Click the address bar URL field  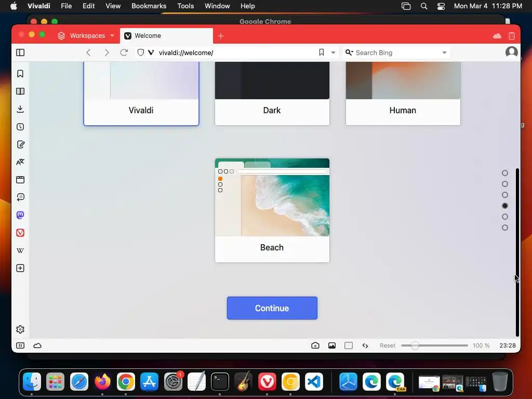(x=236, y=52)
